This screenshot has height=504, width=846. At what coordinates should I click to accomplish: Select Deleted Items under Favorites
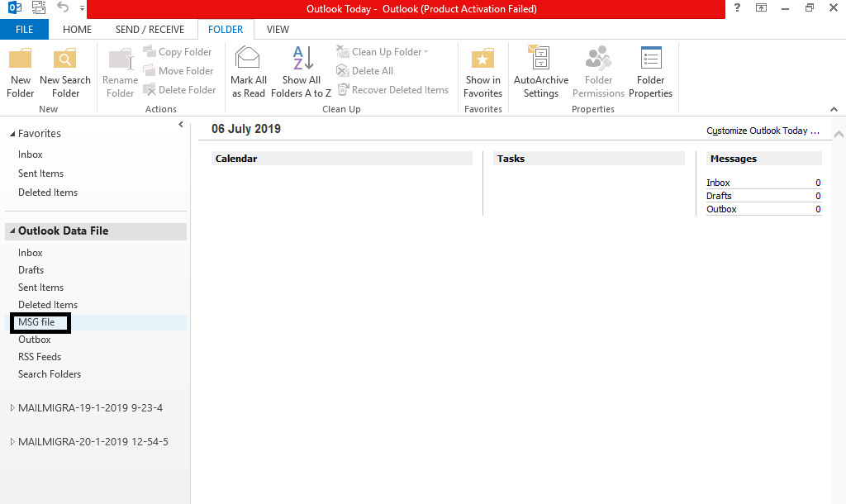(x=48, y=193)
